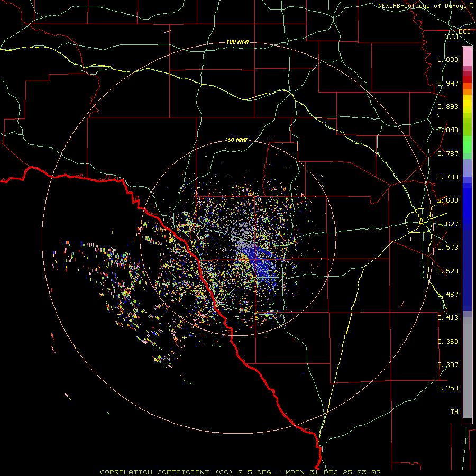Select the 0.467 value on the legend scale
This screenshot has width=476, height=476.
click(x=448, y=295)
